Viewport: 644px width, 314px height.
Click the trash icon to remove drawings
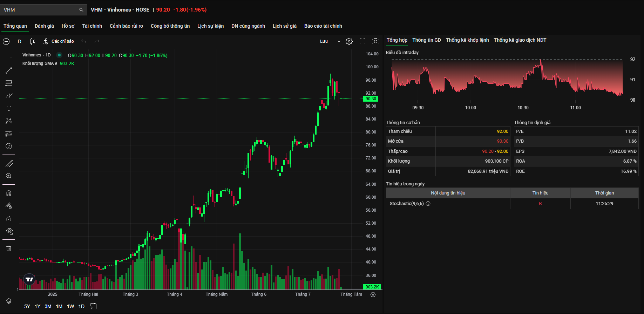tap(9, 248)
